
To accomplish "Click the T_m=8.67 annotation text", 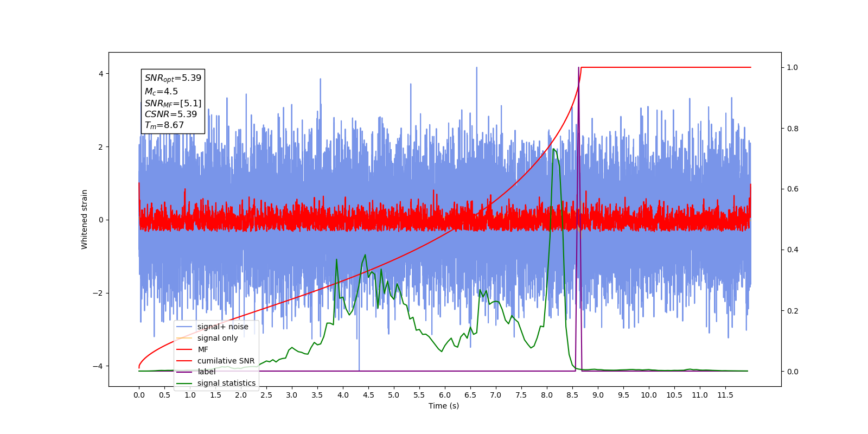I will (x=164, y=125).
